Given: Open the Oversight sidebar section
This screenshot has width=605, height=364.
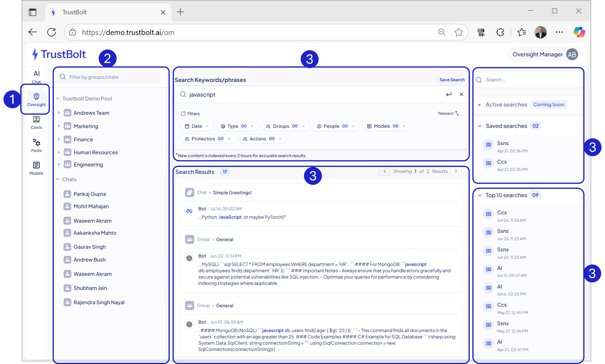Looking at the screenshot, I should point(36,100).
